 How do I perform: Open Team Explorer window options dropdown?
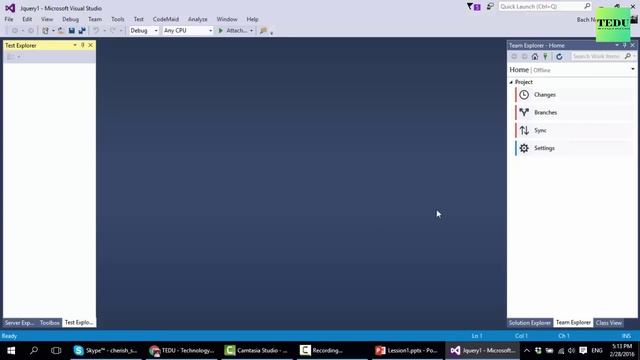tap(617, 45)
